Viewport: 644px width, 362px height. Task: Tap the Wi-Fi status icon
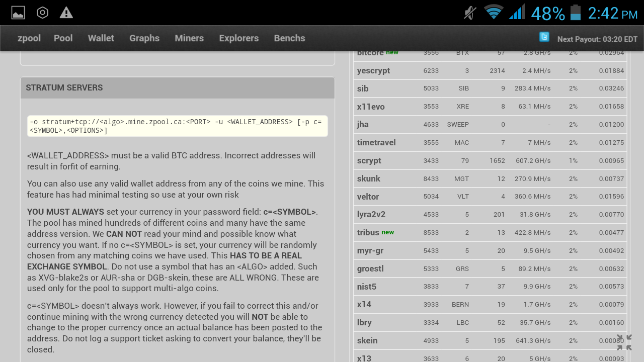pyautogui.click(x=494, y=13)
